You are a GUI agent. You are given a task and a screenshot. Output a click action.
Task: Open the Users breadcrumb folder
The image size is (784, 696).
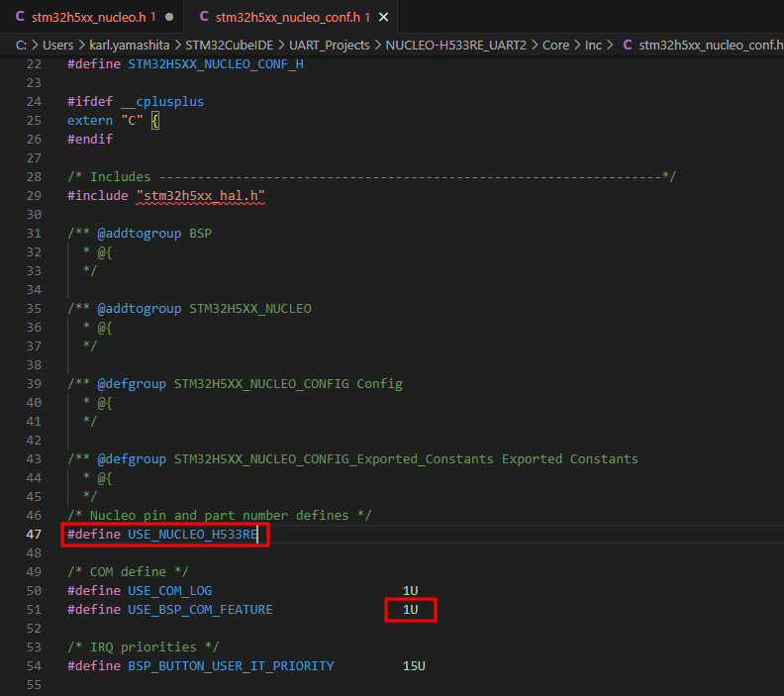(58, 45)
